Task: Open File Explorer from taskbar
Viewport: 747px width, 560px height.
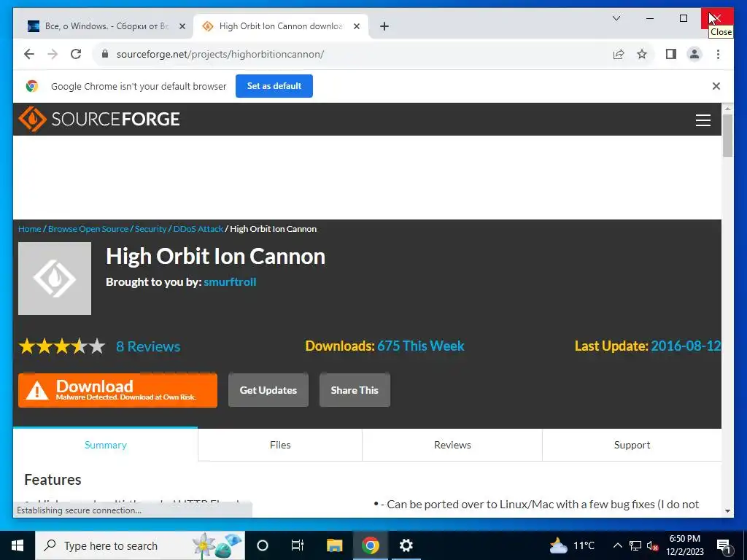Action: coord(334,545)
